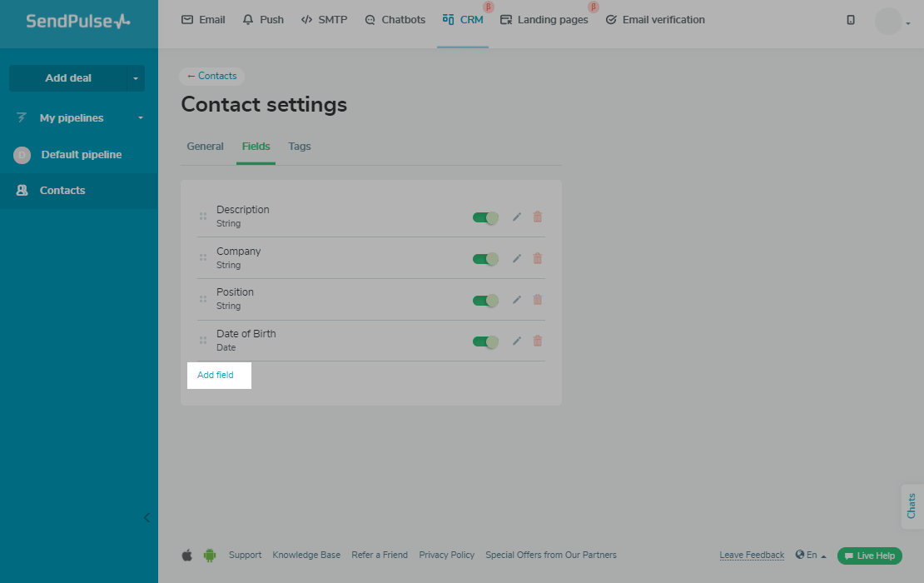The height and width of the screenshot is (583, 924).
Task: Click the drag handle beside Description
Action: (203, 217)
